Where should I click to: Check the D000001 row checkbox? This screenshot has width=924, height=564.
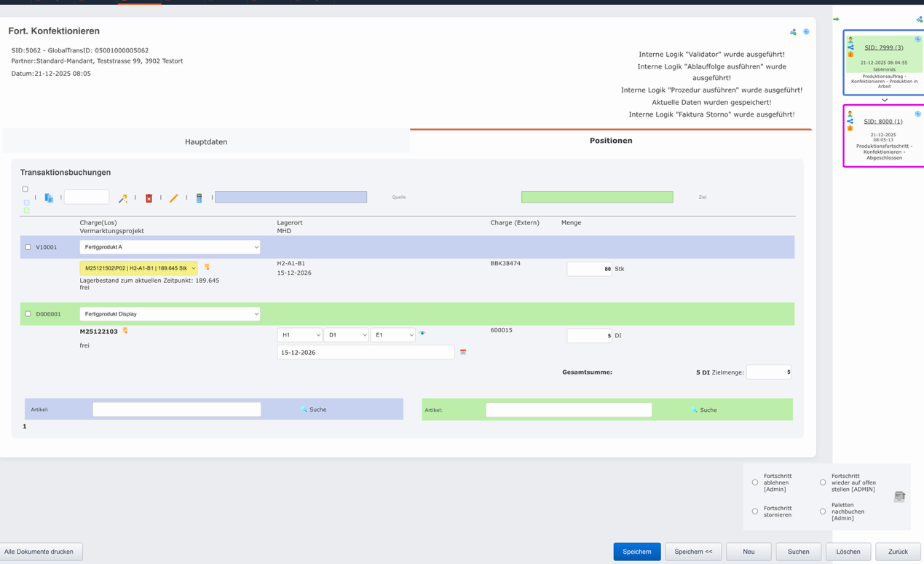click(x=28, y=314)
